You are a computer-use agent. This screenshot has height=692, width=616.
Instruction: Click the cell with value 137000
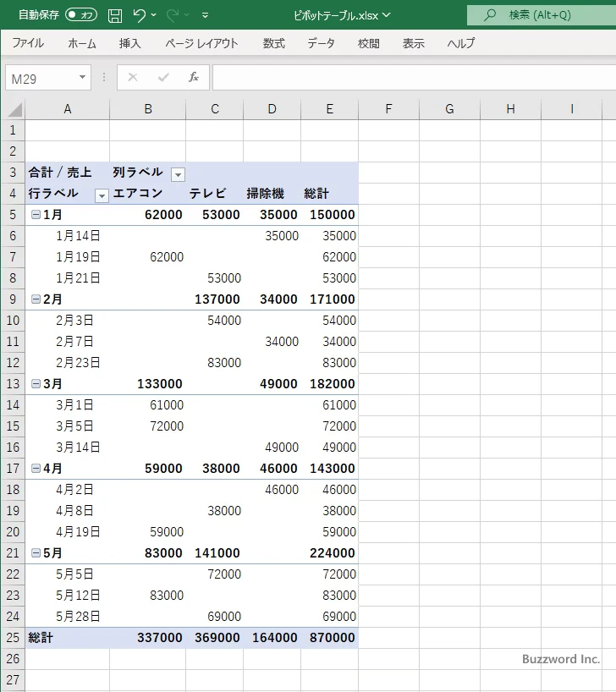214,299
